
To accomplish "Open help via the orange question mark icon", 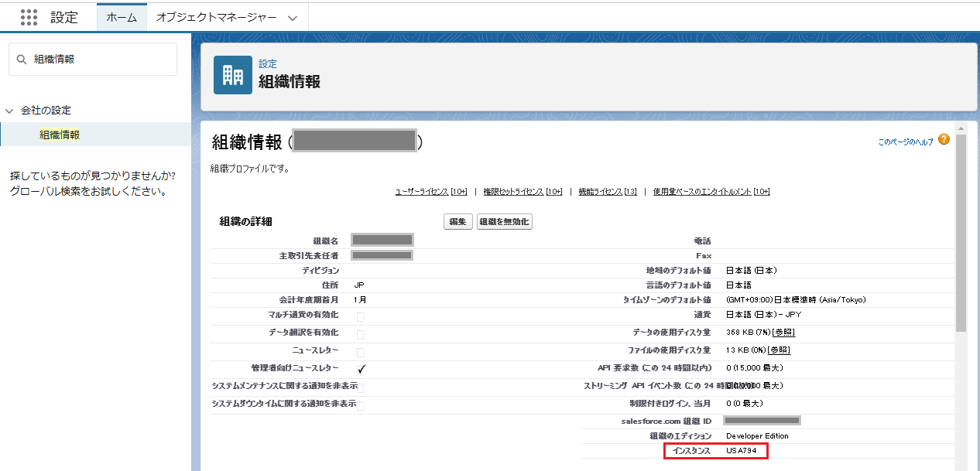I will pyautogui.click(x=943, y=140).
